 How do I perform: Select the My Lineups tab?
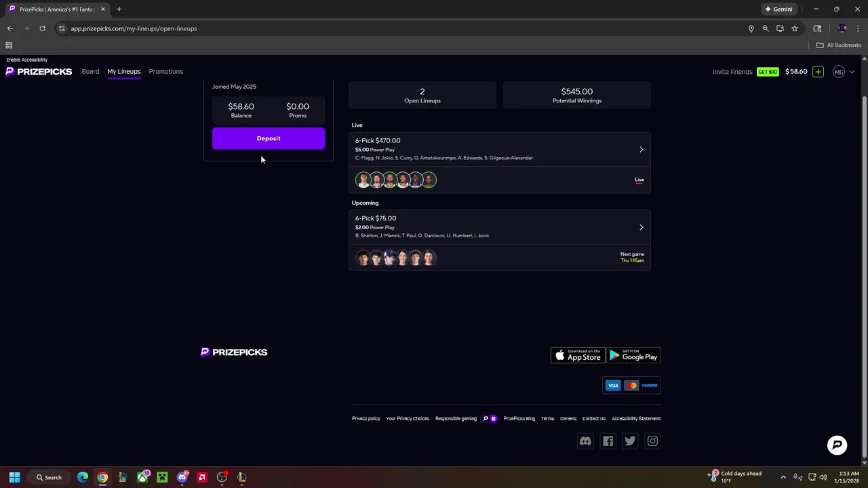point(124,71)
